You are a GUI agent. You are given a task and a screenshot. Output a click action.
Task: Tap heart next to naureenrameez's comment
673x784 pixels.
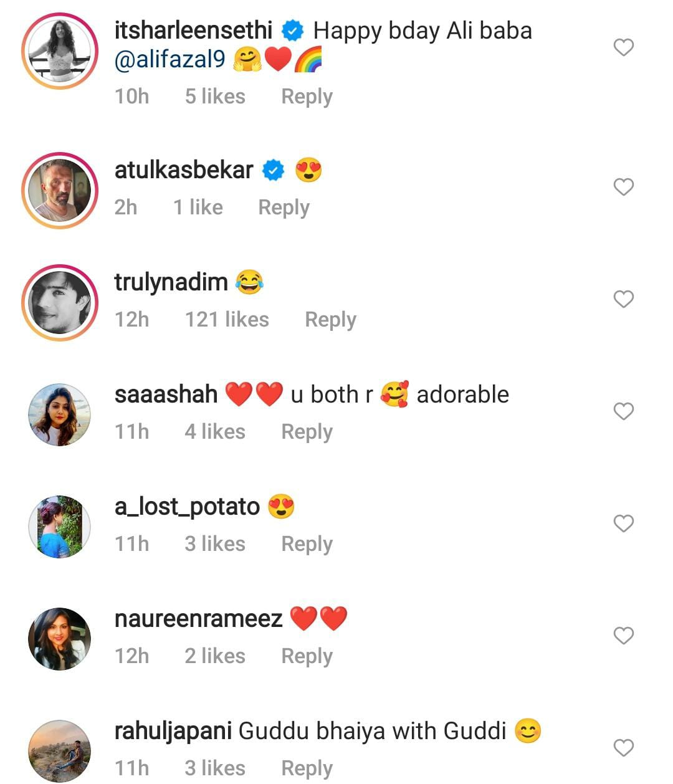click(623, 636)
